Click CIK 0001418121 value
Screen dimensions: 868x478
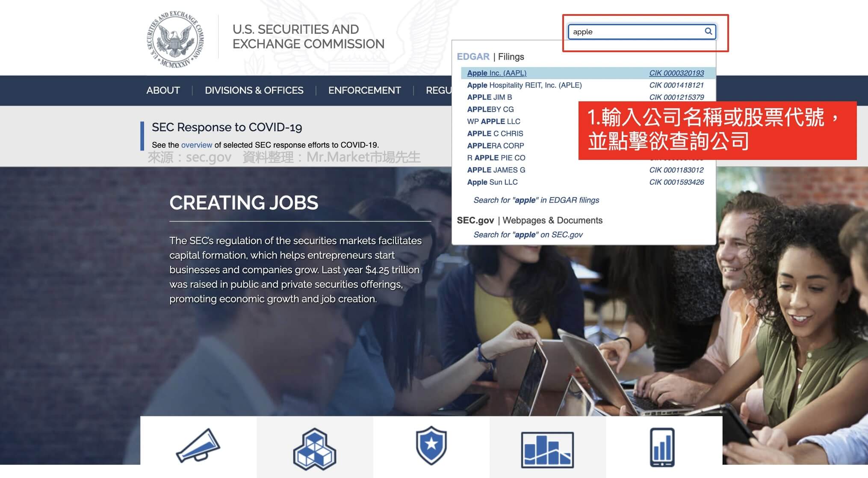click(676, 85)
